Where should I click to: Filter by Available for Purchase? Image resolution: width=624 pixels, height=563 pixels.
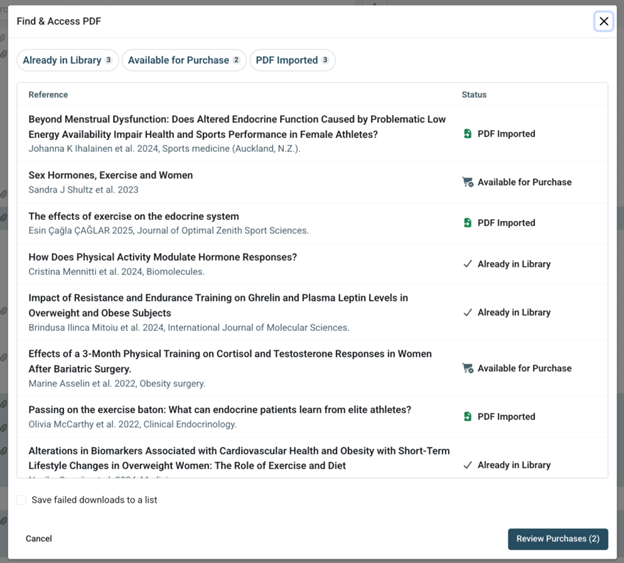[x=184, y=60]
